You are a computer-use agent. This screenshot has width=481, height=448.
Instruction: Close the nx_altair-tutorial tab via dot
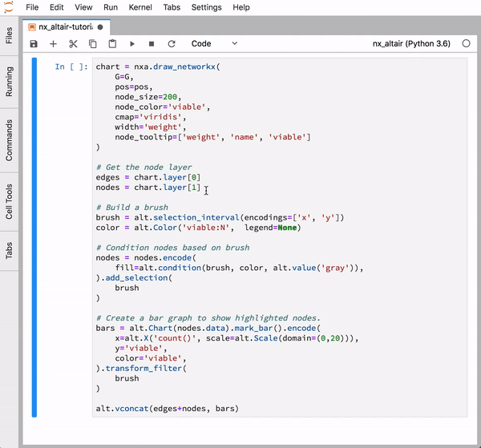(100, 27)
